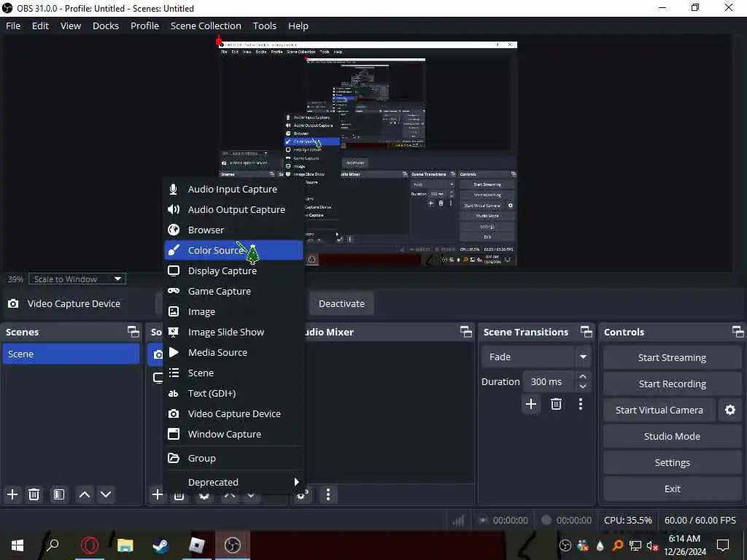Choose Window Capture source
The width and height of the screenshot is (747, 560).
pos(233,435)
